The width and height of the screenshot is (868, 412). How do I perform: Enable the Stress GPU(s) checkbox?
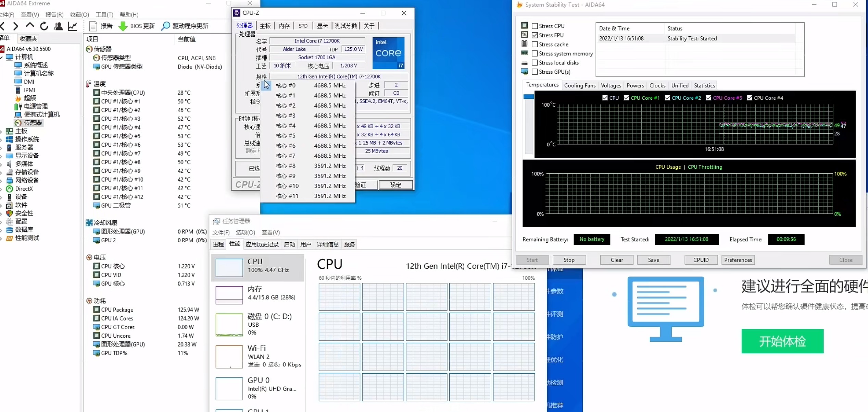pos(534,72)
